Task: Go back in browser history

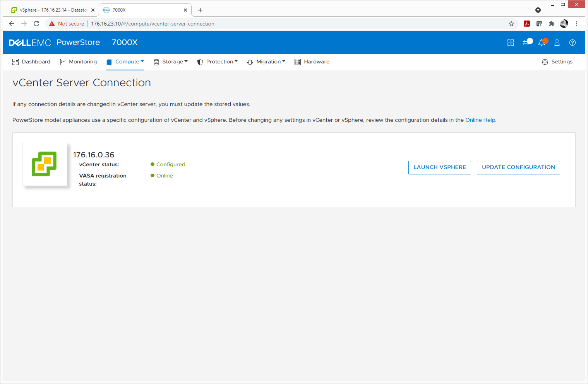Action: (12, 24)
